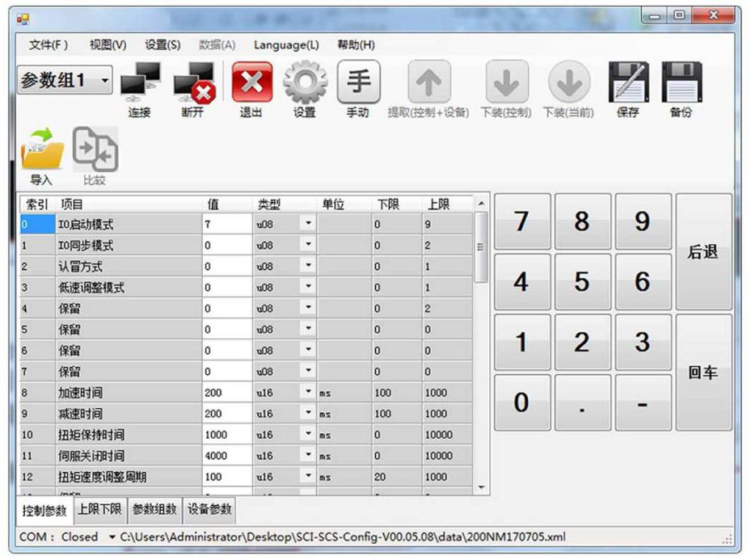Expand the type dropdown for IO启动模式 row
Image resolution: width=751 pixels, height=560 pixels.
(x=308, y=224)
